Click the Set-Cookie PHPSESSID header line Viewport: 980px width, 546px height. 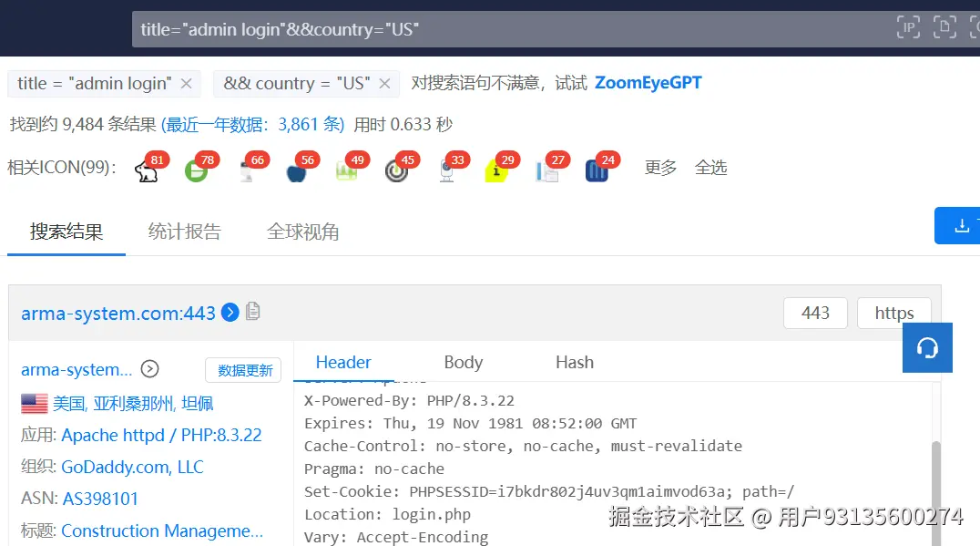(x=549, y=491)
